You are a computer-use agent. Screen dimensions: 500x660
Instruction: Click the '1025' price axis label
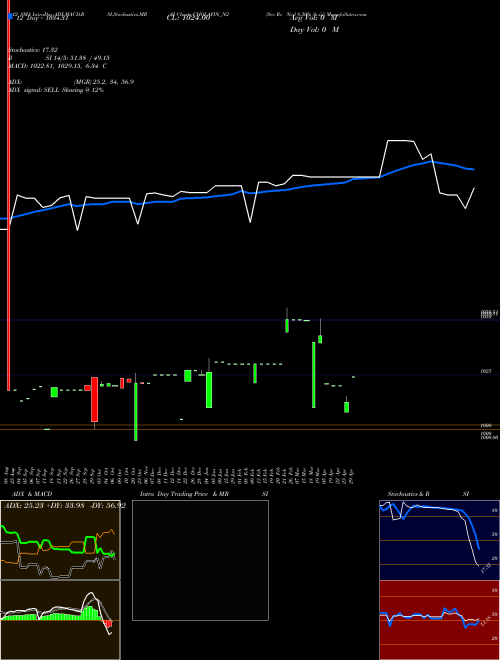tap(486, 372)
